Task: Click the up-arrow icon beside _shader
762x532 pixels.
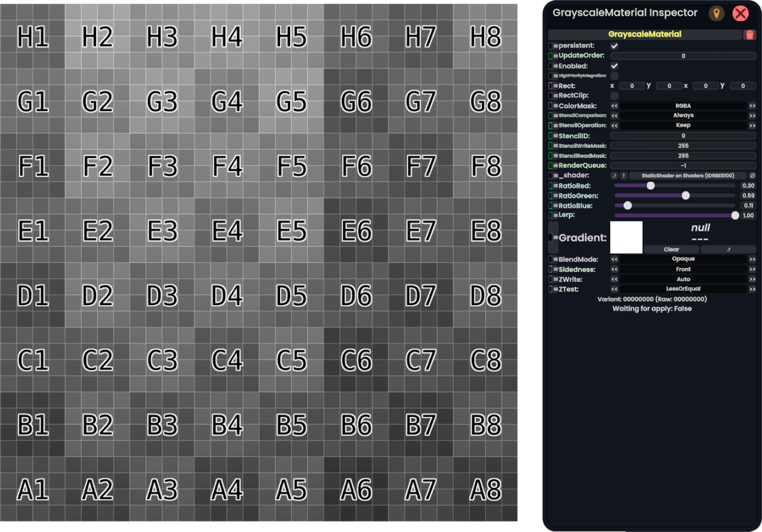Action: pos(624,176)
